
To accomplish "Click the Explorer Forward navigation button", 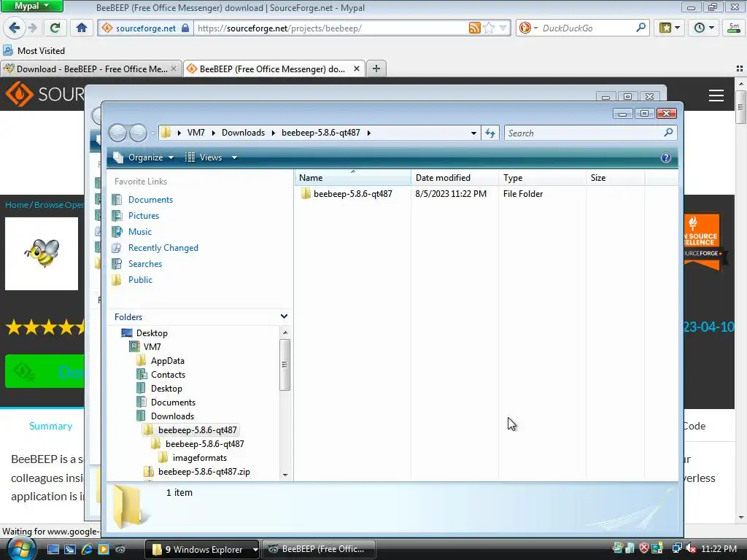I will [138, 133].
